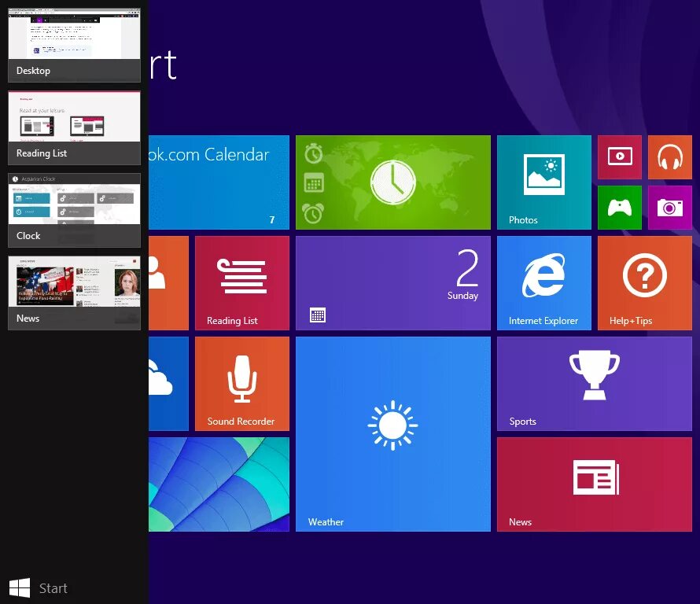This screenshot has width=700, height=604.
Task: Open the green Alarms clock tile
Action: (x=392, y=182)
